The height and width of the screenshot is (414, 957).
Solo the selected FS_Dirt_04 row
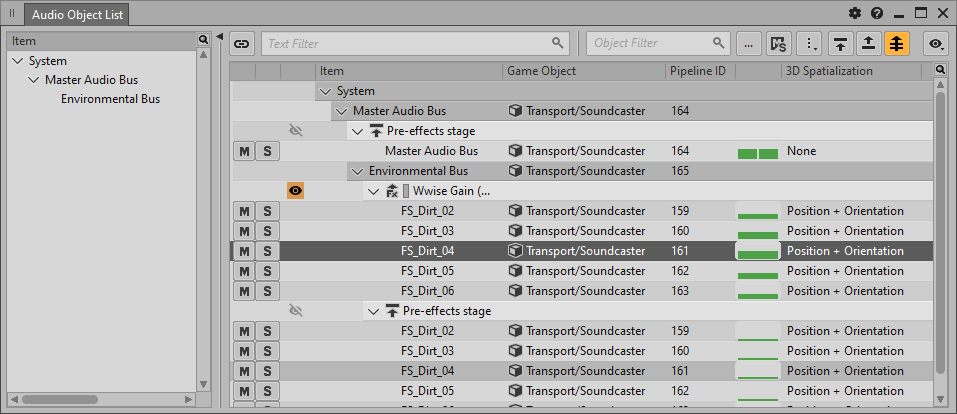[x=267, y=251]
